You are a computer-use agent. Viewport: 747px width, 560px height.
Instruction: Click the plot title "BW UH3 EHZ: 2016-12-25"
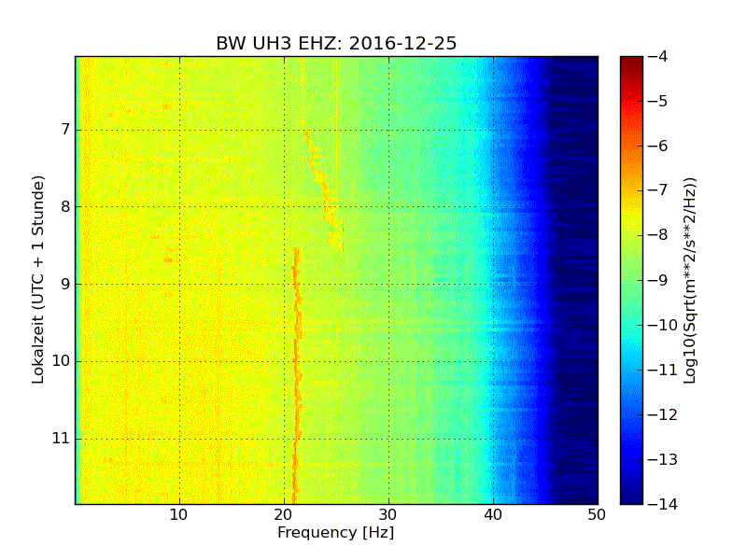tap(336, 43)
